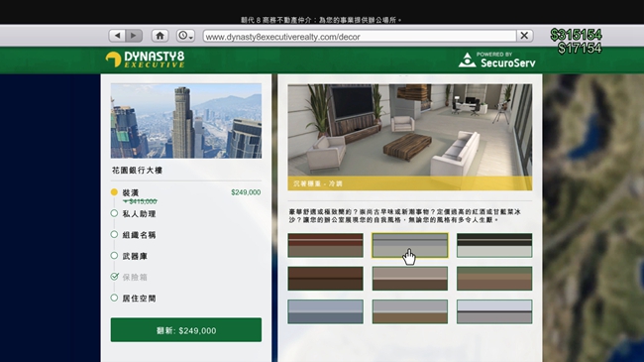Click the green 翻新: $249,000 button

tap(186, 330)
